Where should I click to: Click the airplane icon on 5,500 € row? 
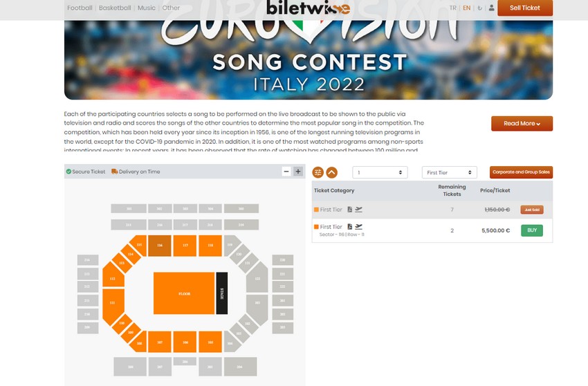click(359, 226)
